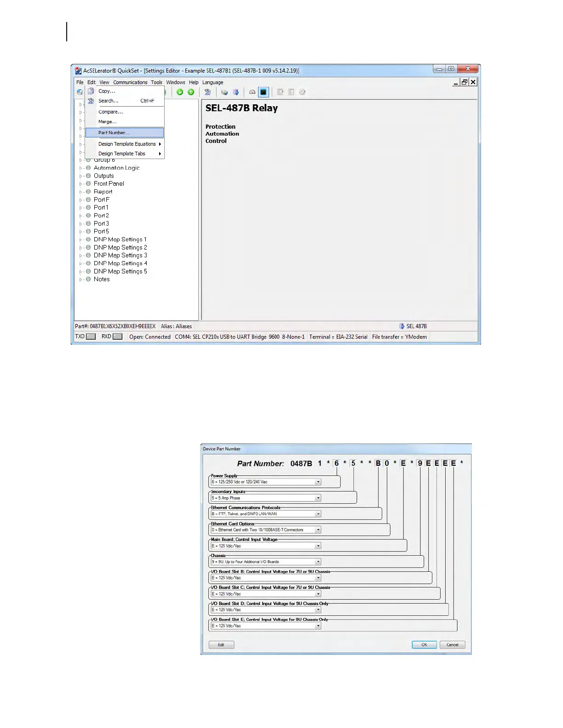Click the toolbar icon right of ABC search
The height and width of the screenshot is (728, 563).
tap(224, 92)
